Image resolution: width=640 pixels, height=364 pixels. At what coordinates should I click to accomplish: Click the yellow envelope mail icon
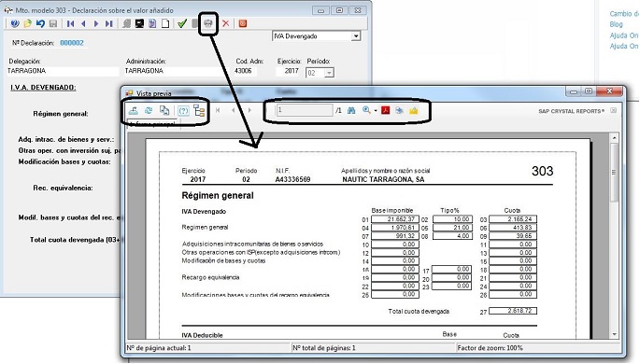[x=414, y=110]
